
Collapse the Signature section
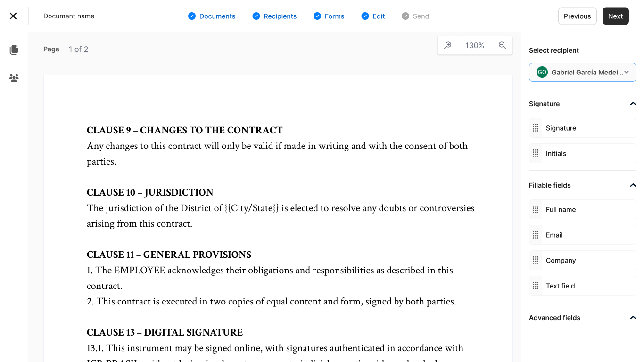click(633, 103)
